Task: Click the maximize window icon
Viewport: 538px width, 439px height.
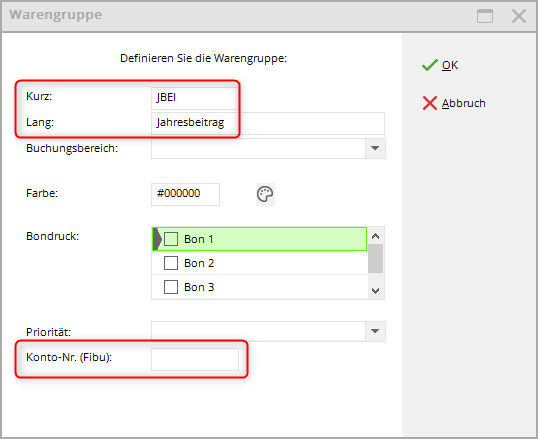Action: [x=485, y=16]
